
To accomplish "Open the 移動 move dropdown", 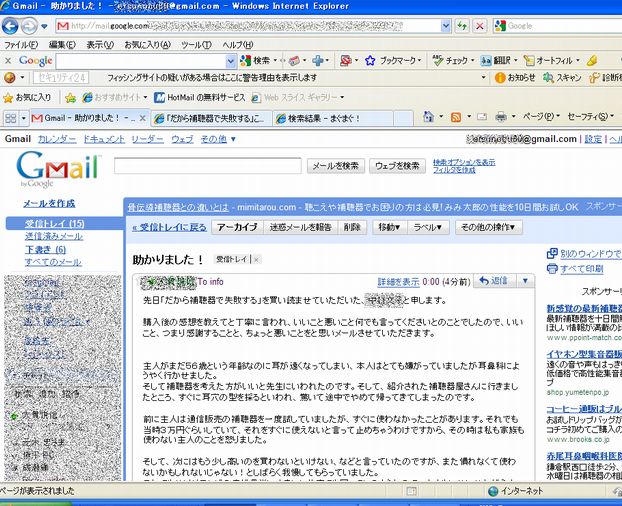I will point(389,227).
